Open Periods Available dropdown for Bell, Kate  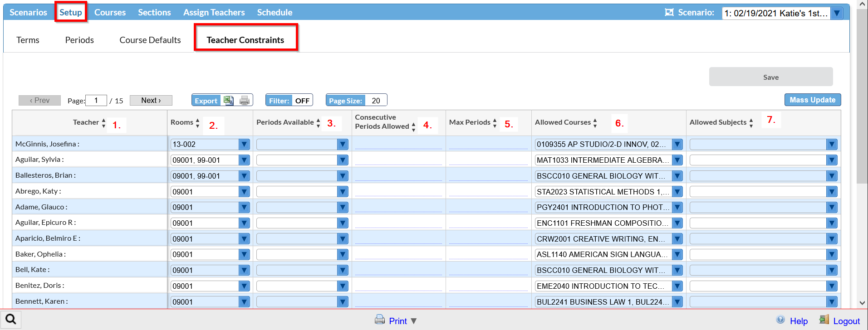pyautogui.click(x=343, y=270)
